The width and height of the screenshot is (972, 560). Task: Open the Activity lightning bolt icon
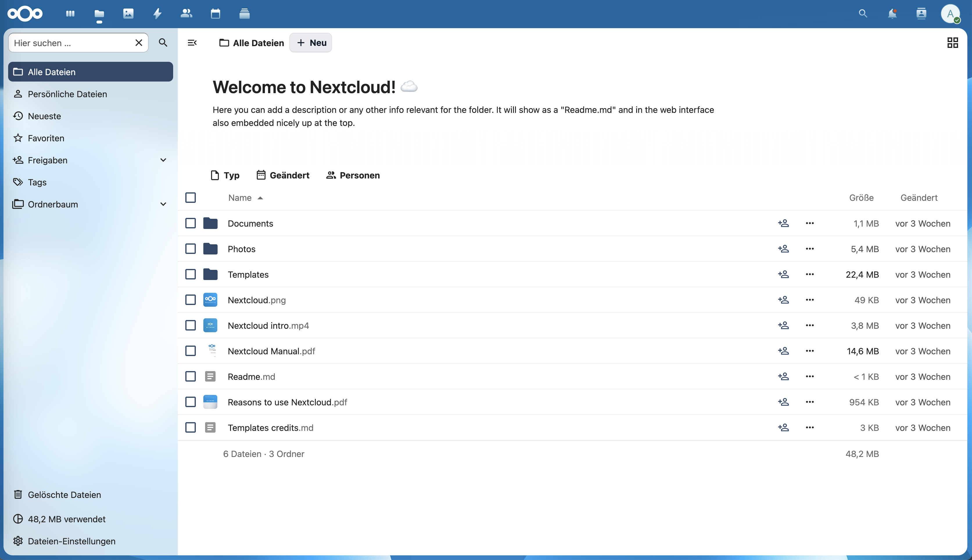point(157,14)
